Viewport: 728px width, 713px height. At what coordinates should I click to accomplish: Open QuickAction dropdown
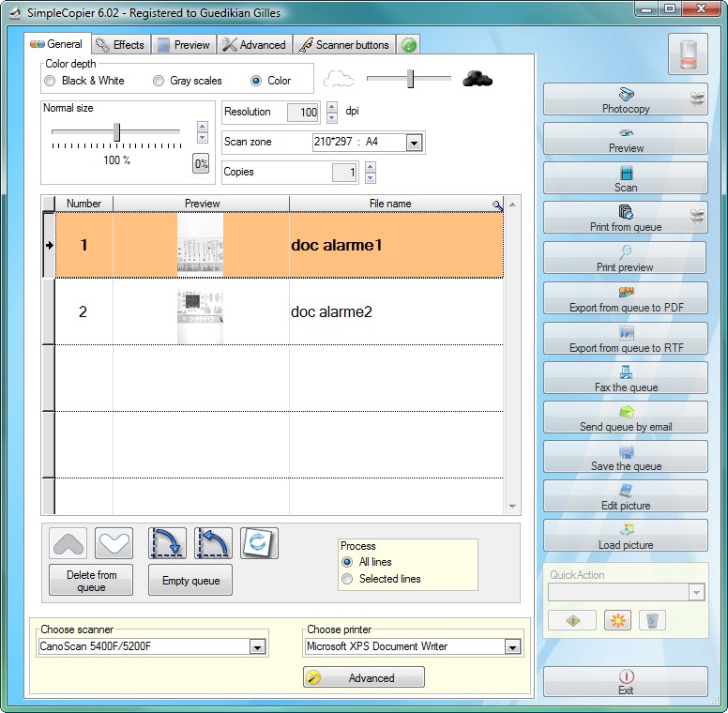(x=696, y=592)
